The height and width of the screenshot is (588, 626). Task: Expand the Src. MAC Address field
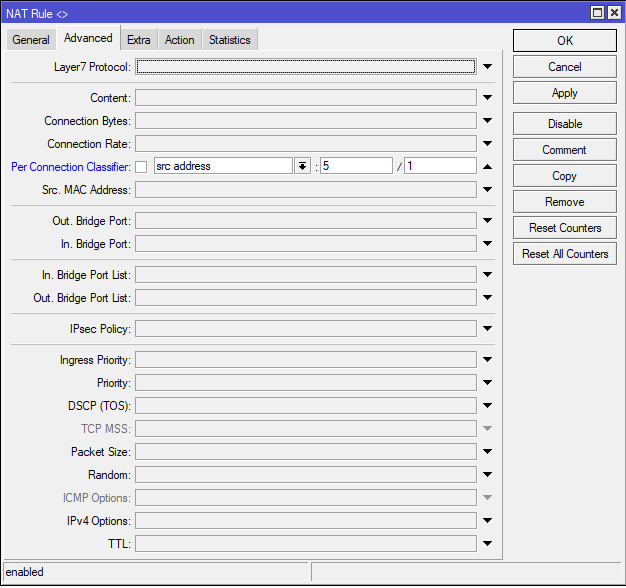point(487,189)
